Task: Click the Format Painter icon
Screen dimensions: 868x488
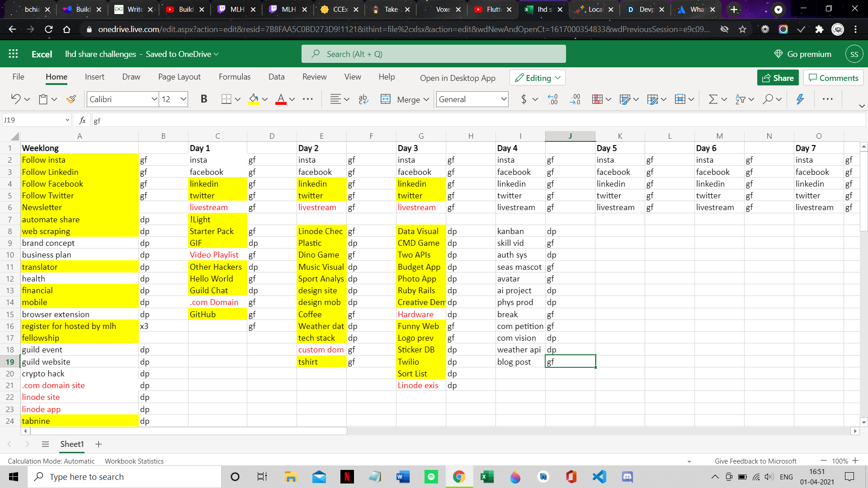Action: 71,99
